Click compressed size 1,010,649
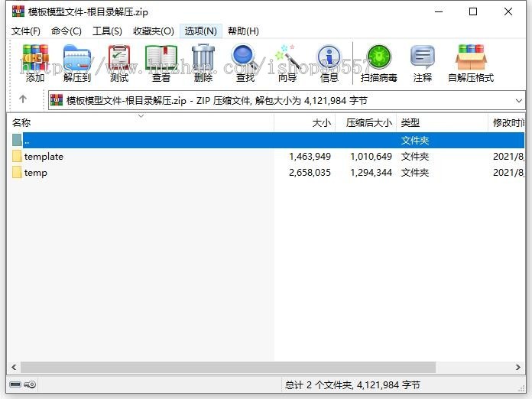The image size is (532, 399). coord(371,157)
